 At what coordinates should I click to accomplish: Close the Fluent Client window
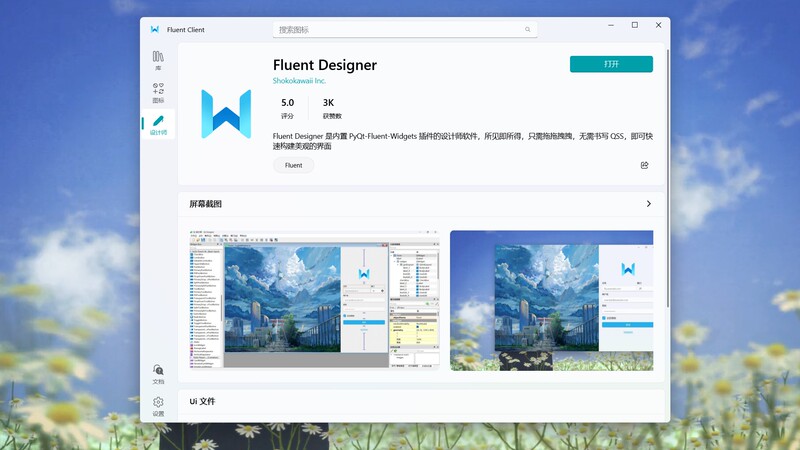[658, 25]
